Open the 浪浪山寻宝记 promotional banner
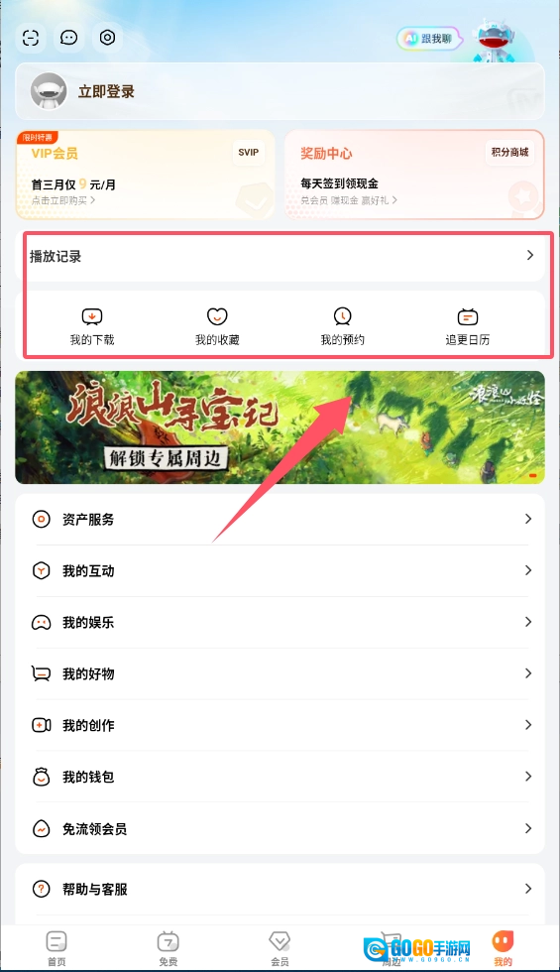This screenshot has height=972, width=560. pos(280,427)
